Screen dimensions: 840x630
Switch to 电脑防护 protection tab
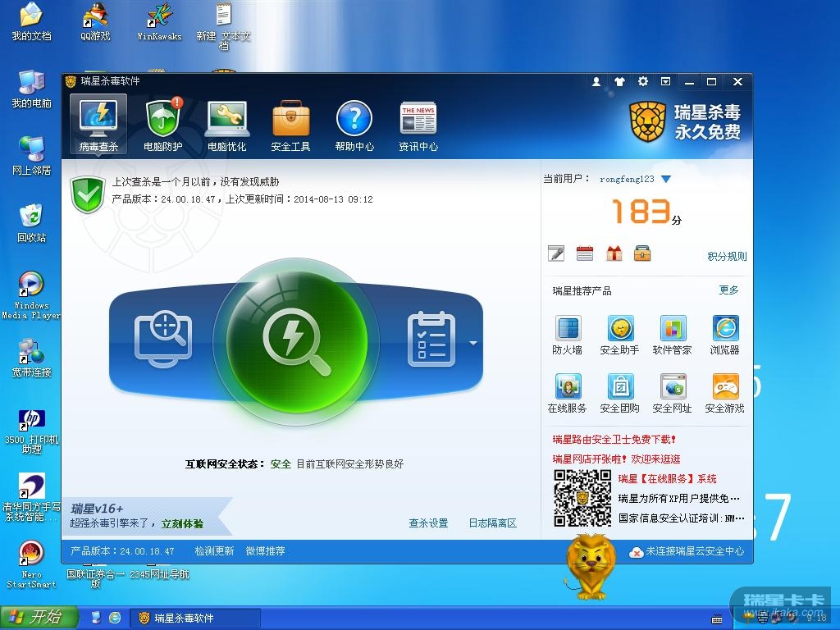tap(163, 125)
